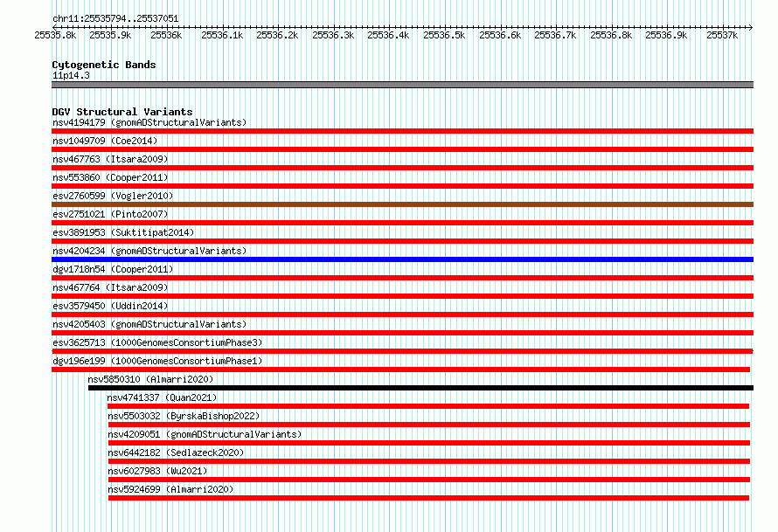The height and width of the screenshot is (532, 778).
Task: Click the 25535.9k ruler tick label
Action: [110, 35]
